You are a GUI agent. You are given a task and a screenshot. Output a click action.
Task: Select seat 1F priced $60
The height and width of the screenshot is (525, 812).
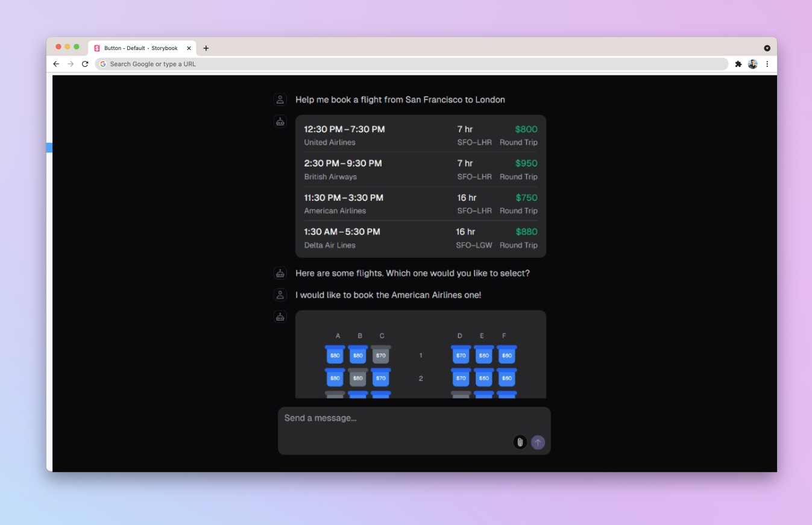pos(507,354)
